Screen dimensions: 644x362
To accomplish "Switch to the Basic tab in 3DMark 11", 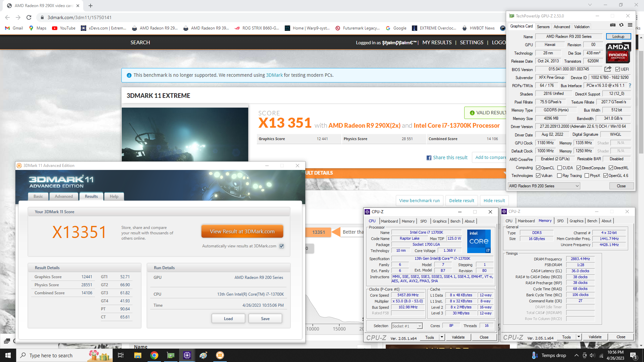I will click(38, 196).
